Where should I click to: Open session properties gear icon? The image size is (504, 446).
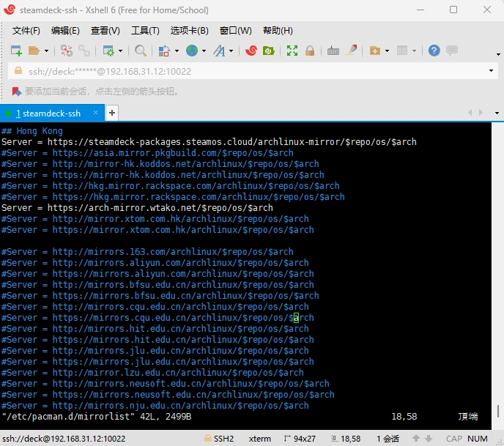click(x=108, y=51)
